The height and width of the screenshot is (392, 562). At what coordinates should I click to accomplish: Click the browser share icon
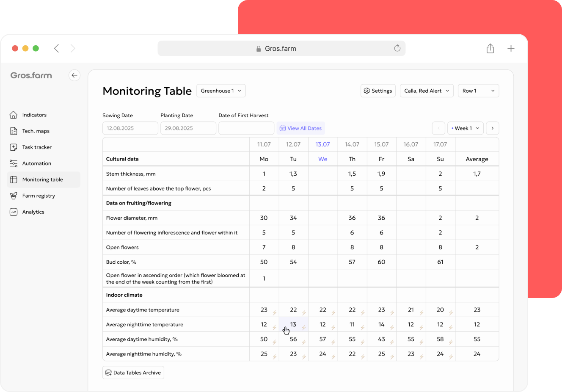[490, 48]
